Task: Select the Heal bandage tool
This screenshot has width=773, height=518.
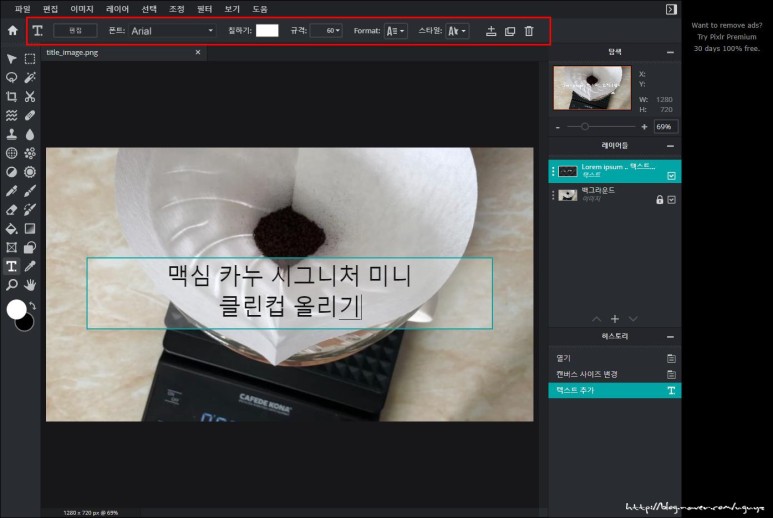Action: click(x=30, y=115)
